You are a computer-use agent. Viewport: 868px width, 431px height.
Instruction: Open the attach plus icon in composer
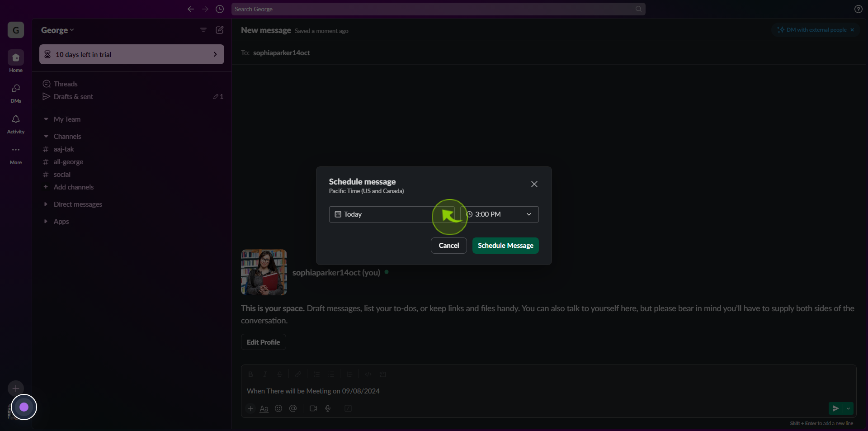[x=250, y=409]
